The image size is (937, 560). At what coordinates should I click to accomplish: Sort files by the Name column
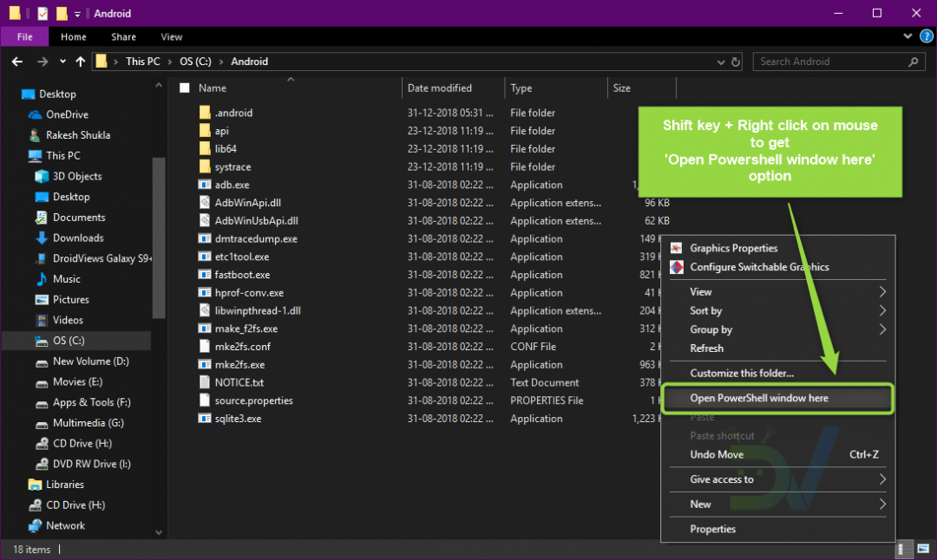coord(213,88)
